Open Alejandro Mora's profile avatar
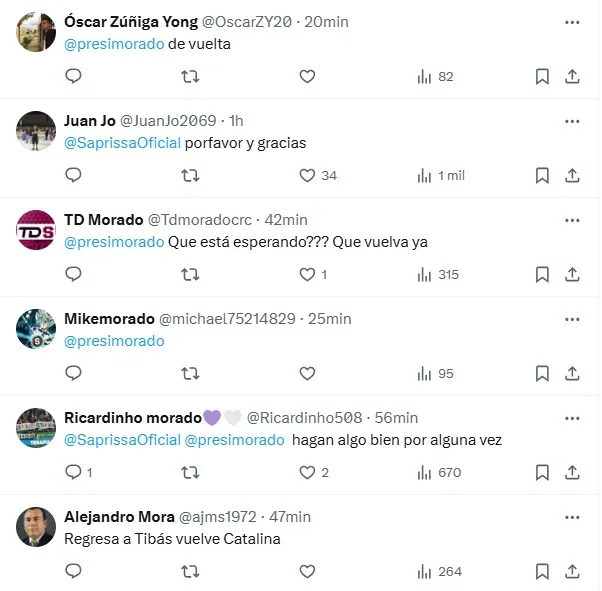The width and height of the screenshot is (602, 591). pyautogui.click(x=36, y=527)
